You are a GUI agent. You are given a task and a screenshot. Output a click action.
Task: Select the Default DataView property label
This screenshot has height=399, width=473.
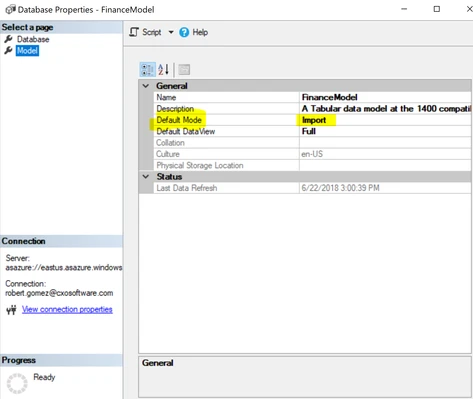click(186, 131)
